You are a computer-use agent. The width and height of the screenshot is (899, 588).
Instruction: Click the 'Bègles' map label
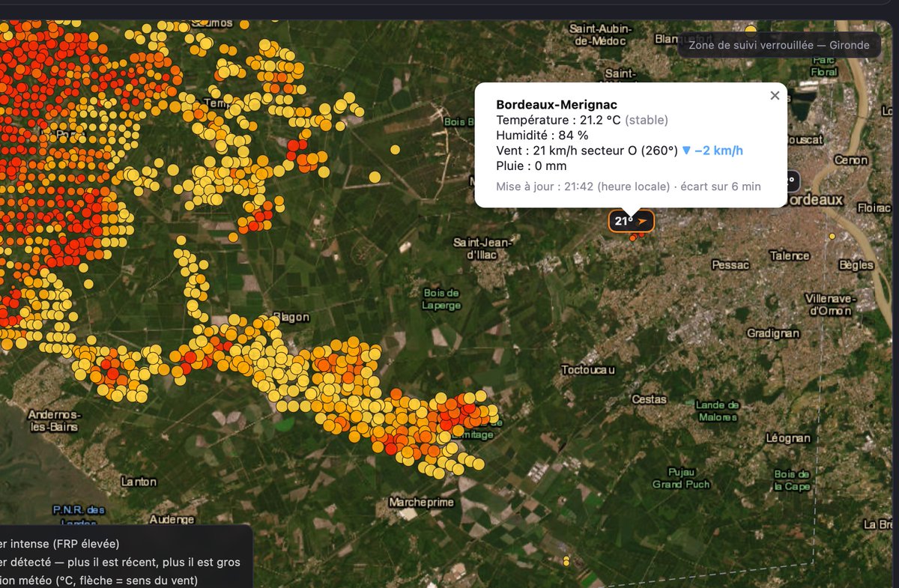click(856, 264)
